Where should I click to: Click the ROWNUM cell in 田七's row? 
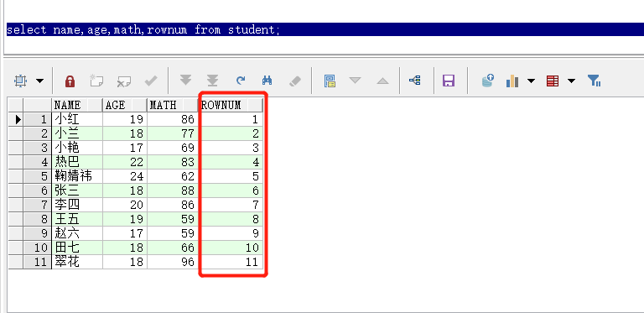point(231,248)
